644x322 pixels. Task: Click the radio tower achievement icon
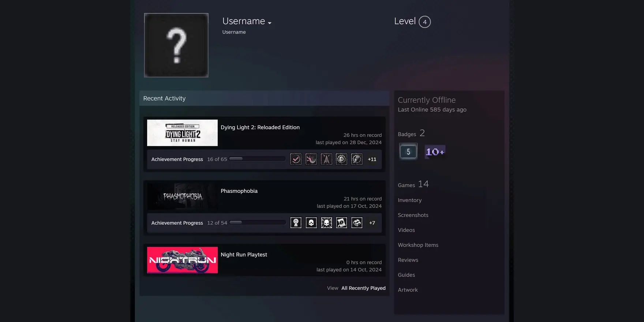[326, 159]
